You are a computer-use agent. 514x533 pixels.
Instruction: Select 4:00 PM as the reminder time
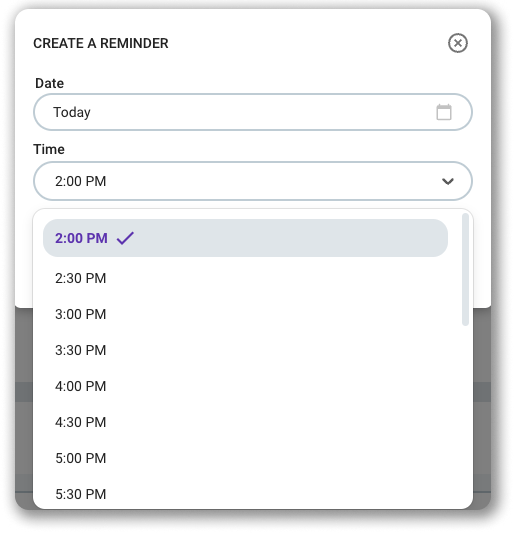coord(245,386)
